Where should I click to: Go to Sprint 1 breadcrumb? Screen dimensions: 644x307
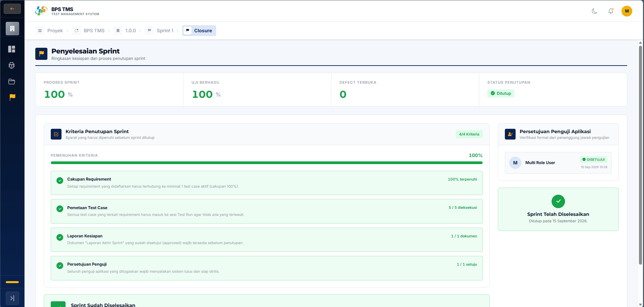point(160,31)
